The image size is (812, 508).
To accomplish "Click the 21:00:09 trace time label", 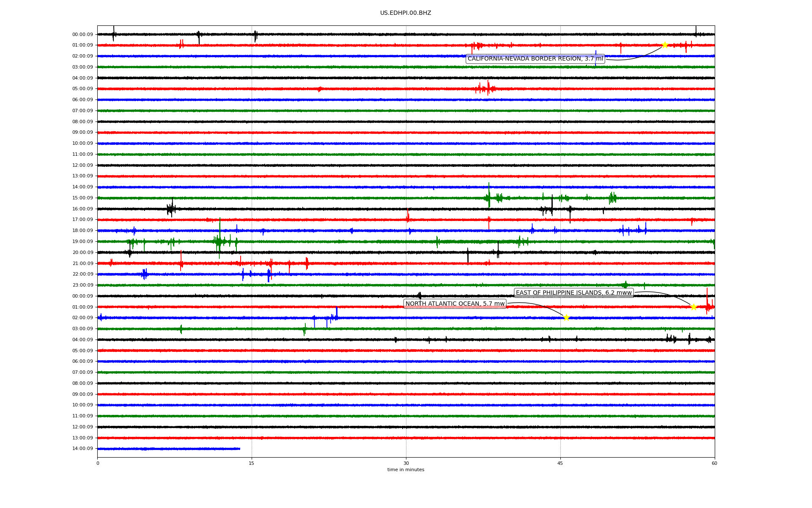I will tap(83, 264).
